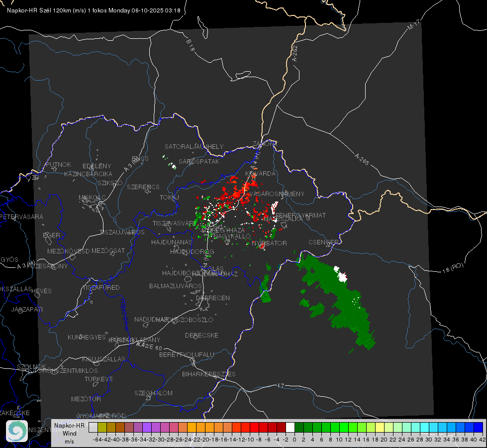Select the dark green swatch above 0
The height and width of the screenshot is (448, 487).
pyautogui.click(x=299, y=427)
